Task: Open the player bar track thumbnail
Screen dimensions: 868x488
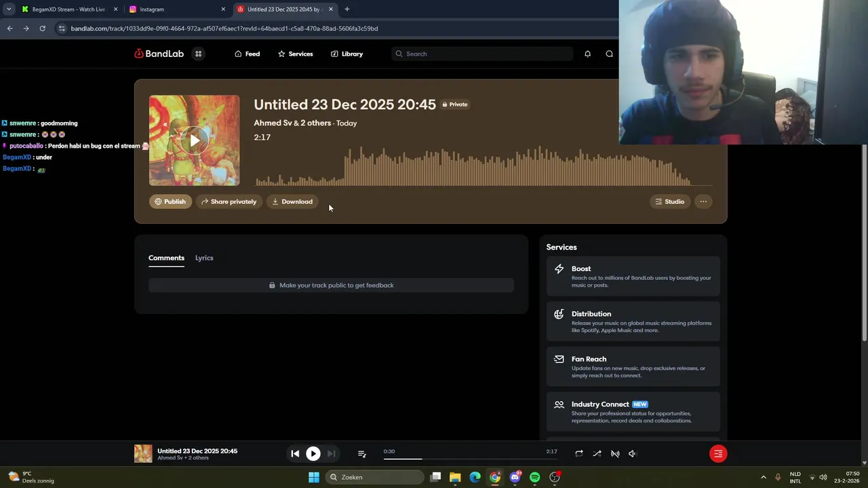Action: 143,453
